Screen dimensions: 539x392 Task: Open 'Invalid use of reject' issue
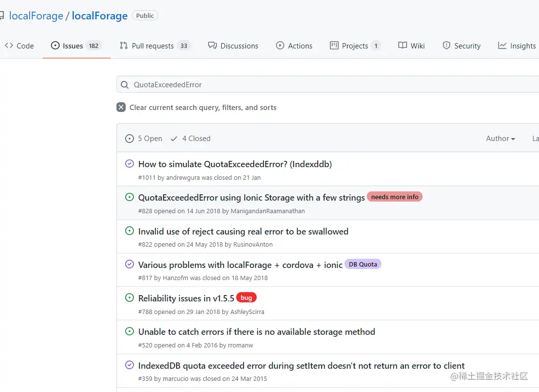point(243,232)
